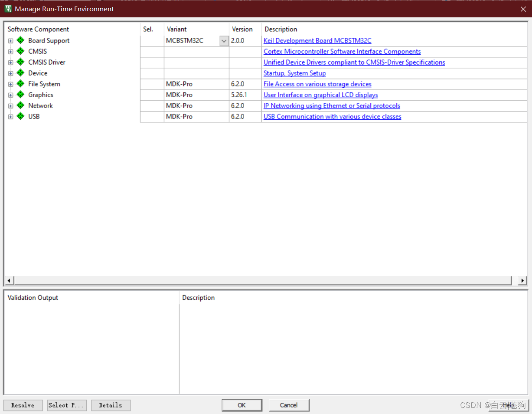Click the Version column header
The width and height of the screenshot is (532, 414).
[242, 30]
